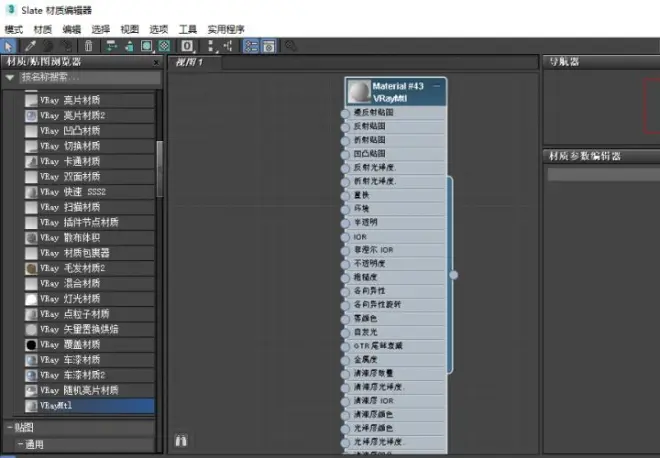The width and height of the screenshot is (660, 458).
Task: Toggle show shaded material in viewport
Action: (146, 46)
